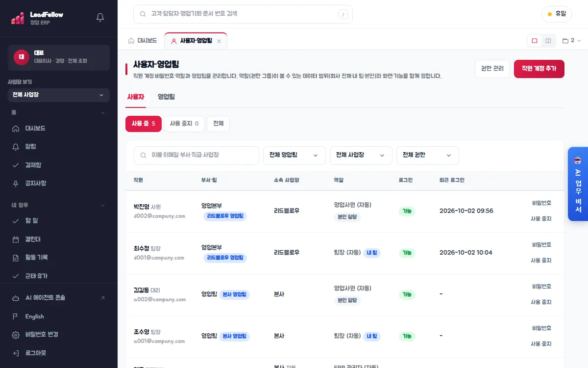Select the 사용자·영업팀 tab
This screenshot has height=368, width=588.
point(196,41)
